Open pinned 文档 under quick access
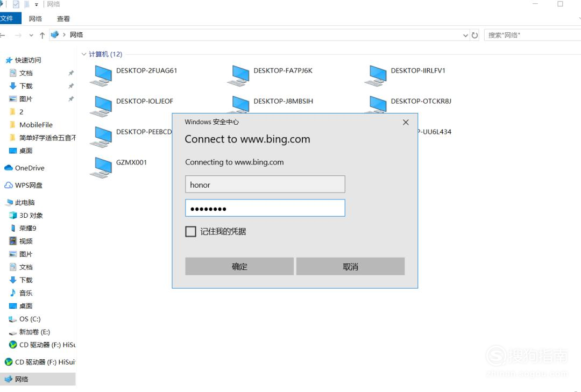581x392 pixels. point(21,73)
